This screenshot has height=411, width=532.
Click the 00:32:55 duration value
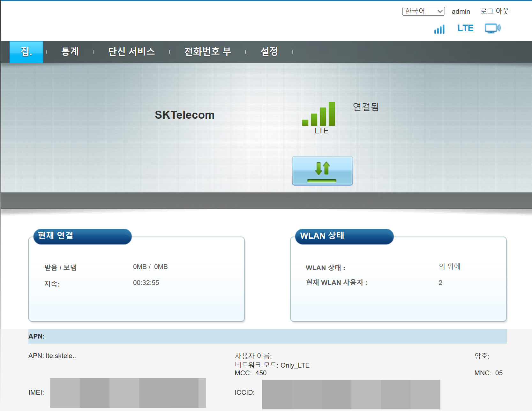146,283
